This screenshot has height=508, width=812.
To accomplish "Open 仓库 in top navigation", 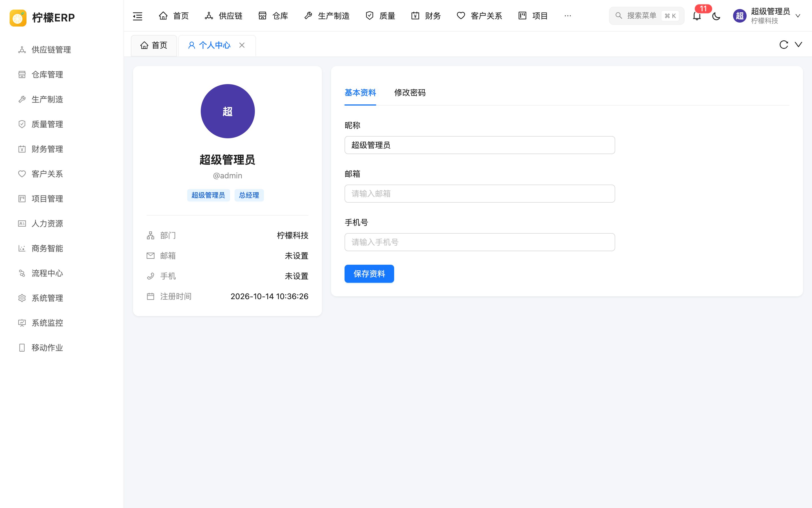I will [273, 16].
